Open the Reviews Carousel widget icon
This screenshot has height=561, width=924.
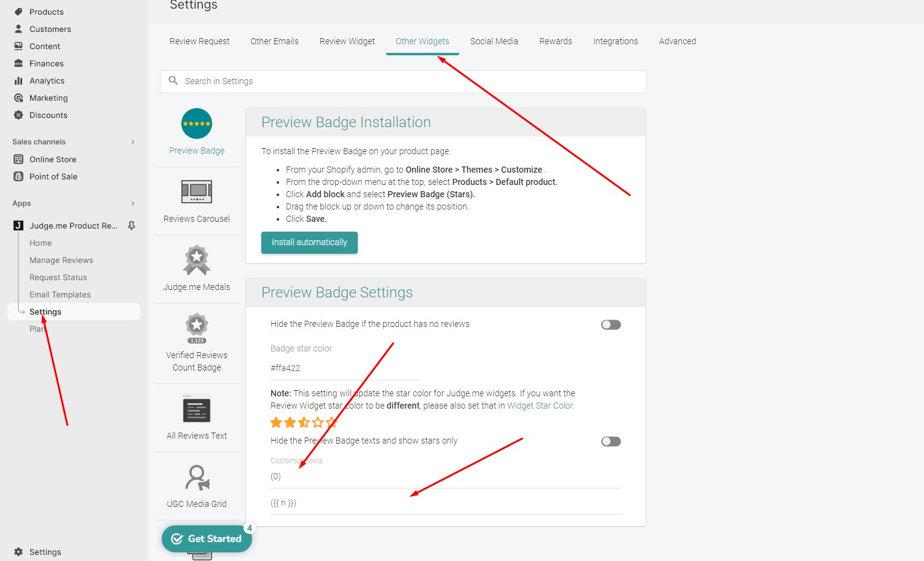[x=197, y=192]
